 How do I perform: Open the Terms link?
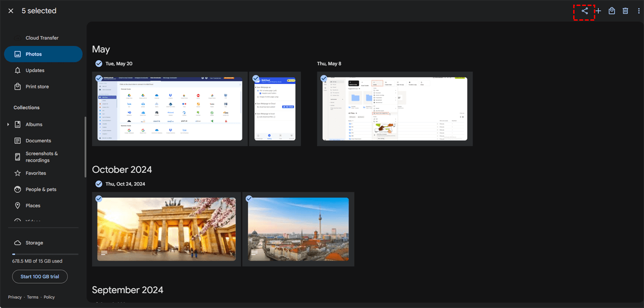tap(33, 297)
